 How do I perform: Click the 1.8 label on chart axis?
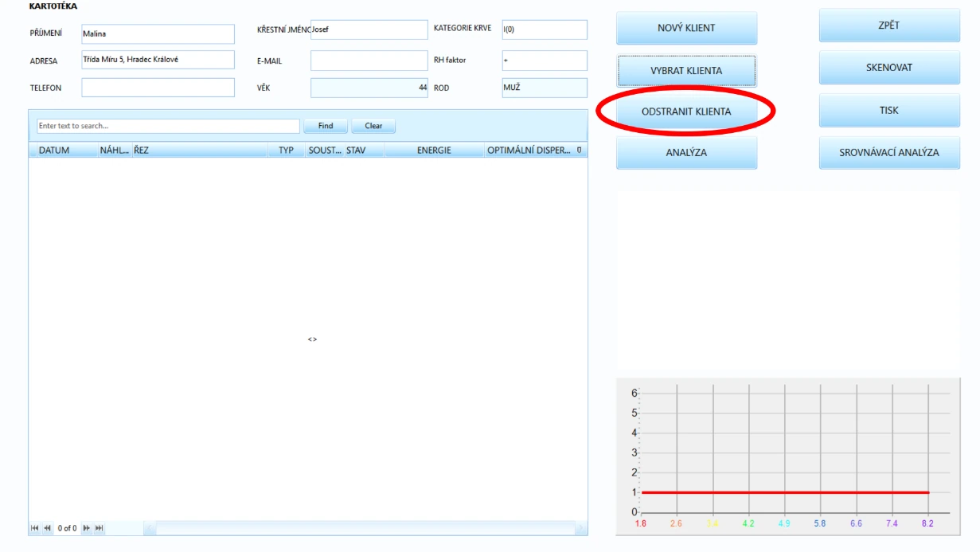coord(641,523)
